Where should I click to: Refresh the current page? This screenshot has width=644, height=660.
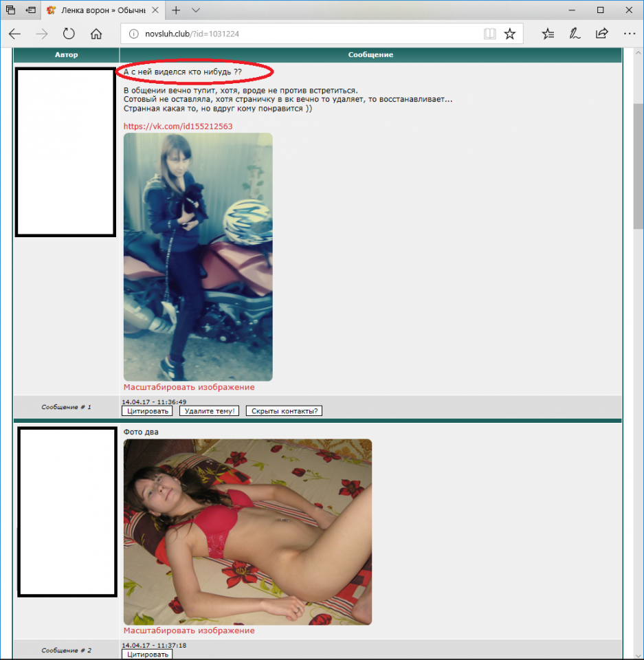pyautogui.click(x=69, y=34)
